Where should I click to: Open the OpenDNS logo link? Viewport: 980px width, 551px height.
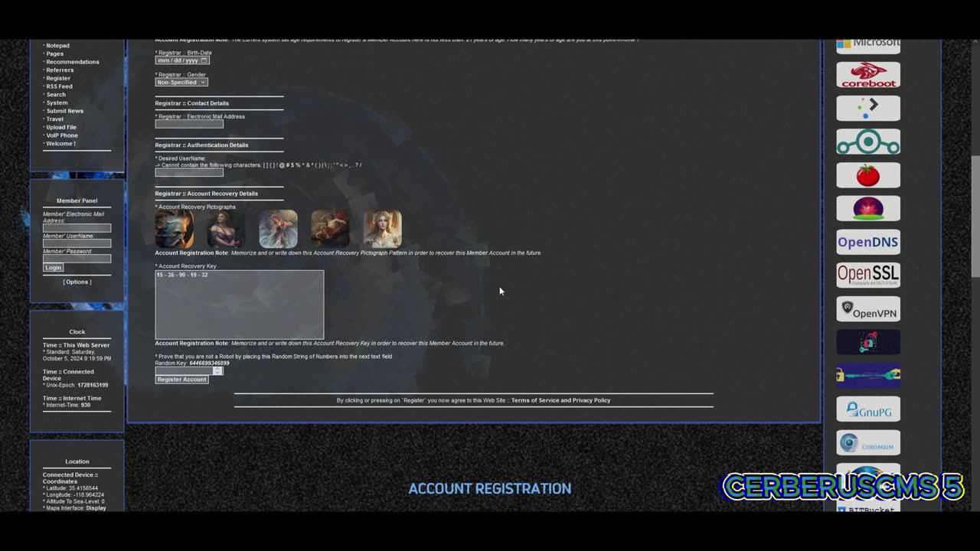coord(868,242)
